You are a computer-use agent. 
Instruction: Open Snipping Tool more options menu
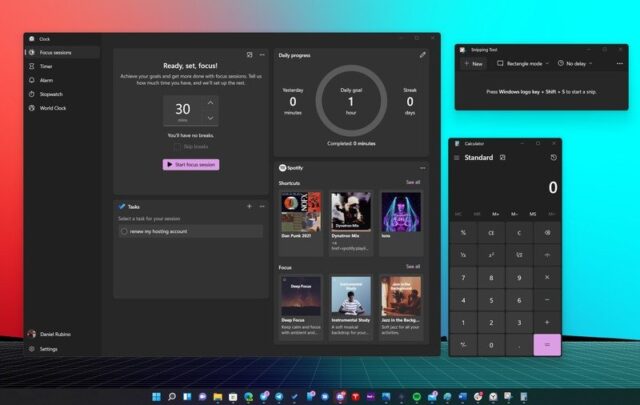[620, 64]
